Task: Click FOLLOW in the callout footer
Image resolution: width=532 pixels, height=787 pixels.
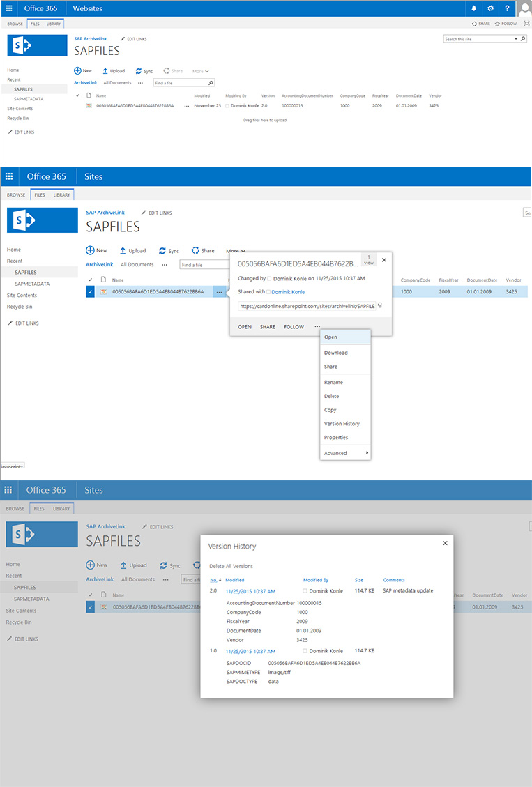Action: tap(294, 327)
